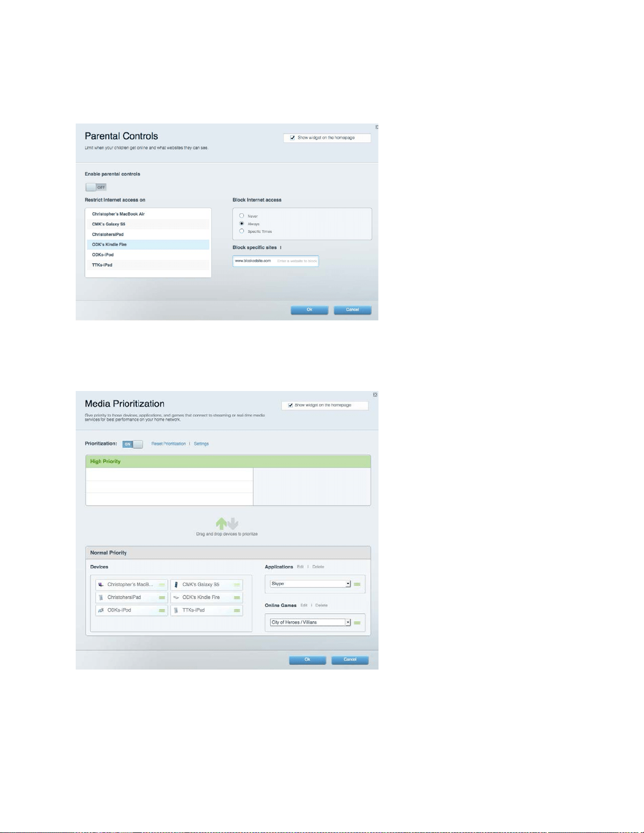Click drag handle next to City of Heroes dropdown
644x833 pixels.
[x=357, y=623]
